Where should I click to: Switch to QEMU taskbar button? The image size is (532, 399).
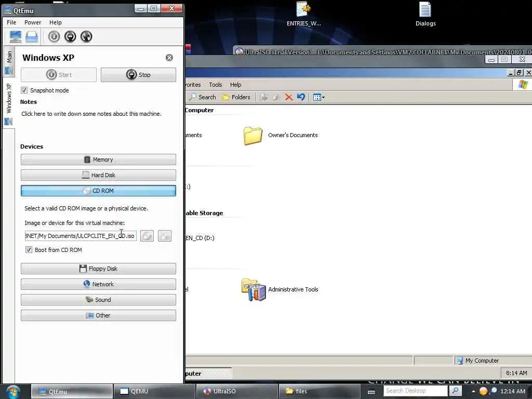[x=154, y=391]
